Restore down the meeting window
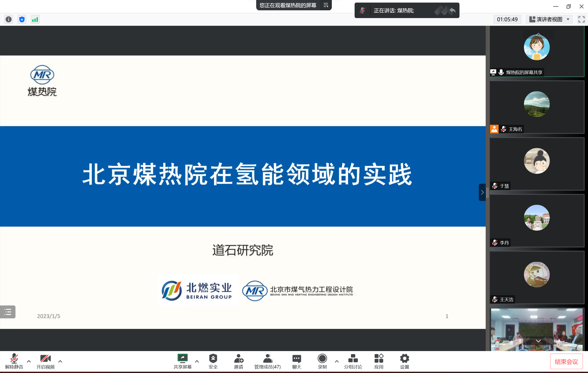 (x=568, y=6)
